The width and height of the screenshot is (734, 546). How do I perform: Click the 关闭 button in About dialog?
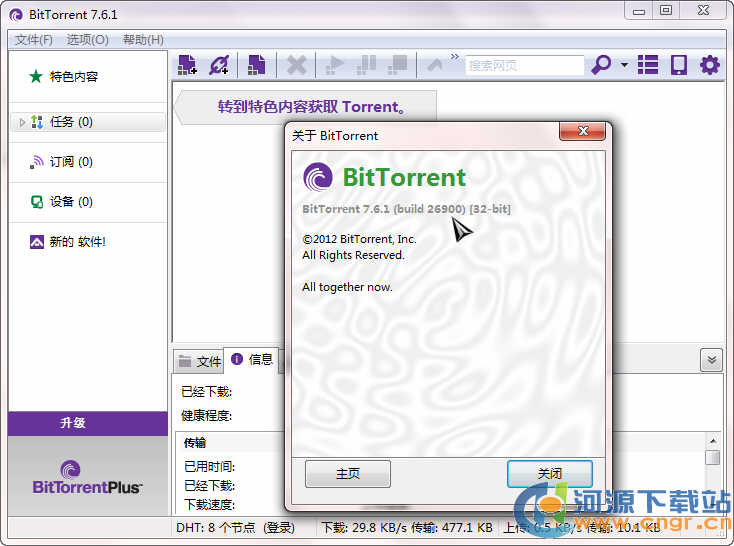tap(549, 474)
